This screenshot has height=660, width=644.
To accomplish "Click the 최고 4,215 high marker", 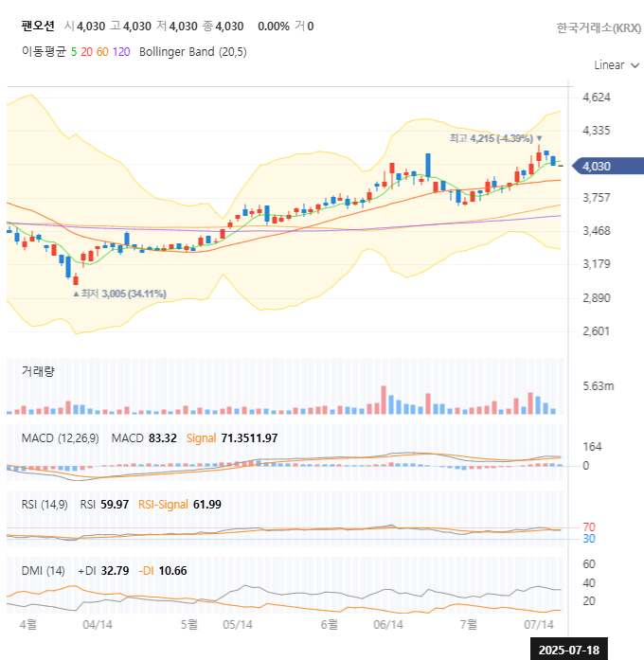I will coord(495,138).
